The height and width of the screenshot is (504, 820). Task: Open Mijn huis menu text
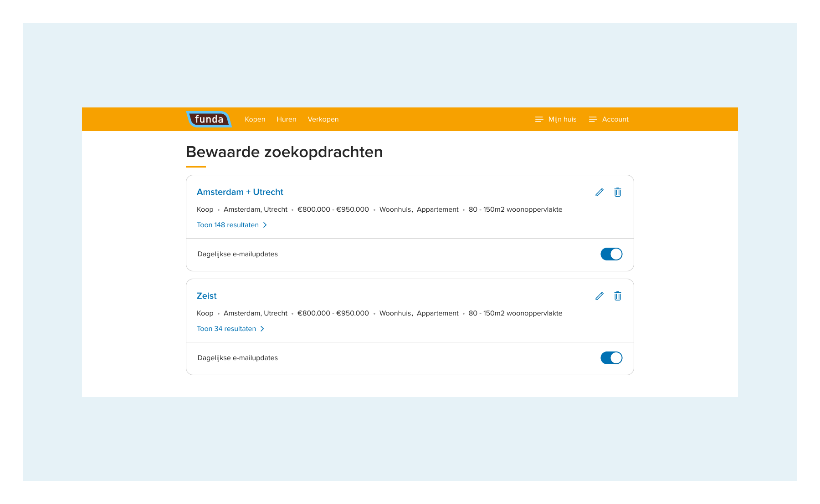tap(563, 119)
